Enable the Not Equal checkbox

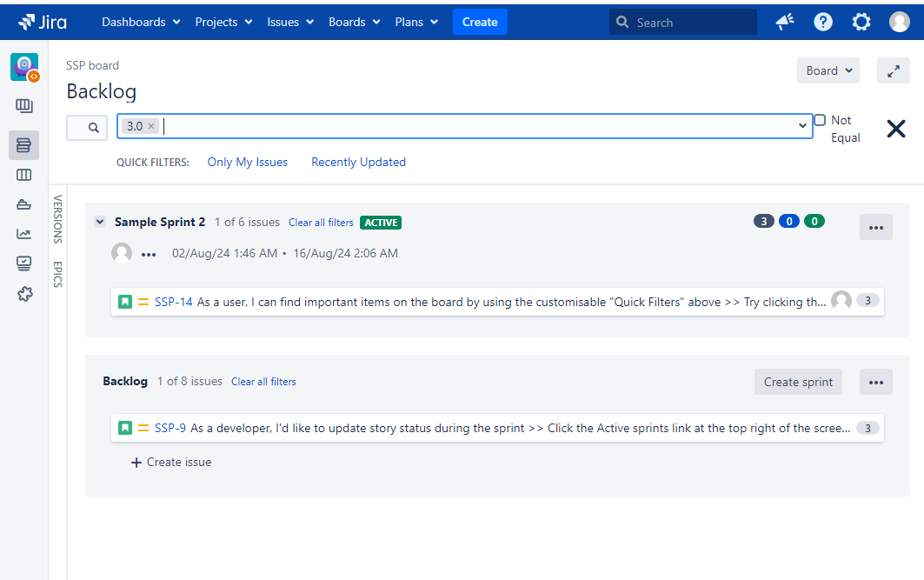tap(820, 120)
